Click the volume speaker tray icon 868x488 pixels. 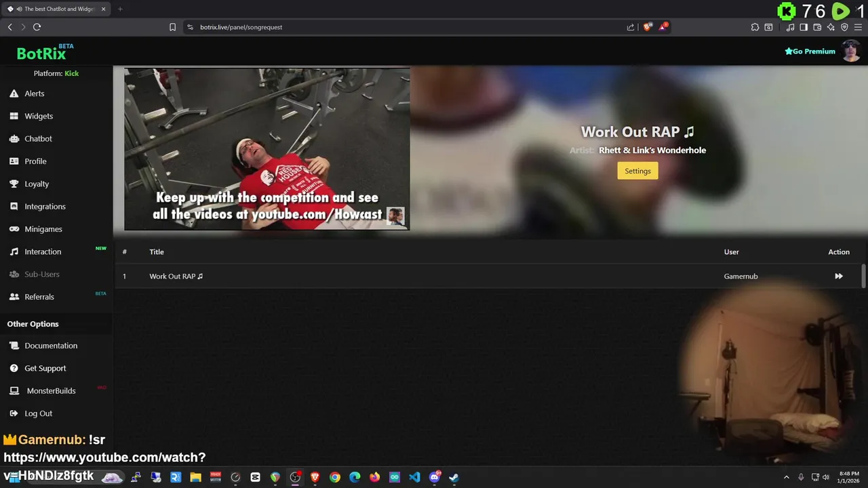(x=826, y=477)
